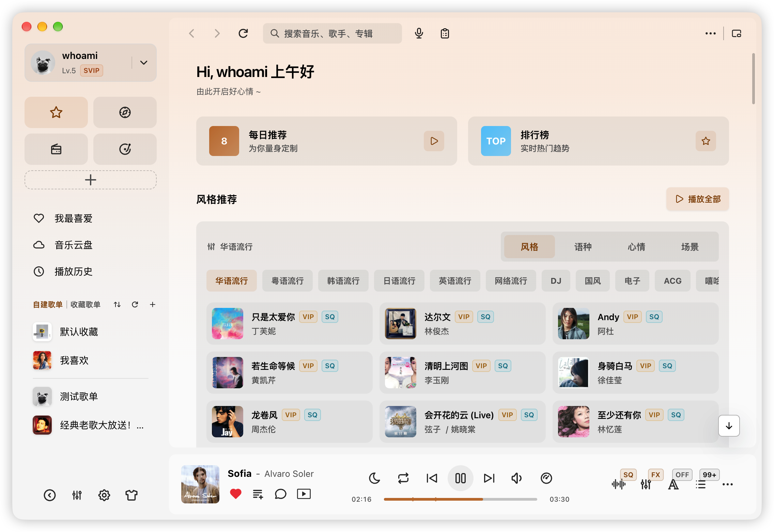Click the dashed add tile button
Viewport: 774px width, 532px height.
(x=91, y=180)
